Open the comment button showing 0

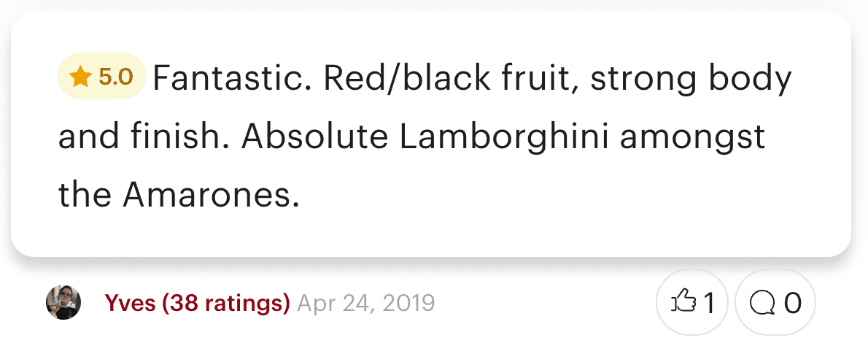tap(775, 302)
